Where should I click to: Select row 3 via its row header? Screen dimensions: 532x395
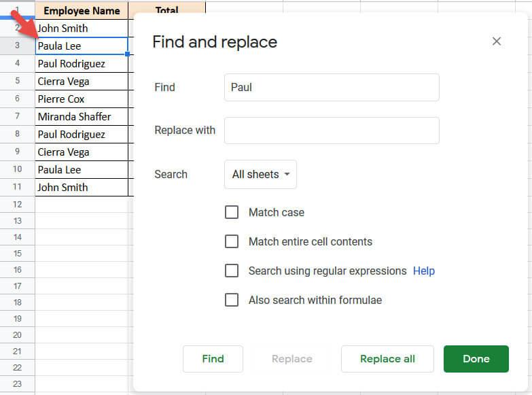(17, 46)
